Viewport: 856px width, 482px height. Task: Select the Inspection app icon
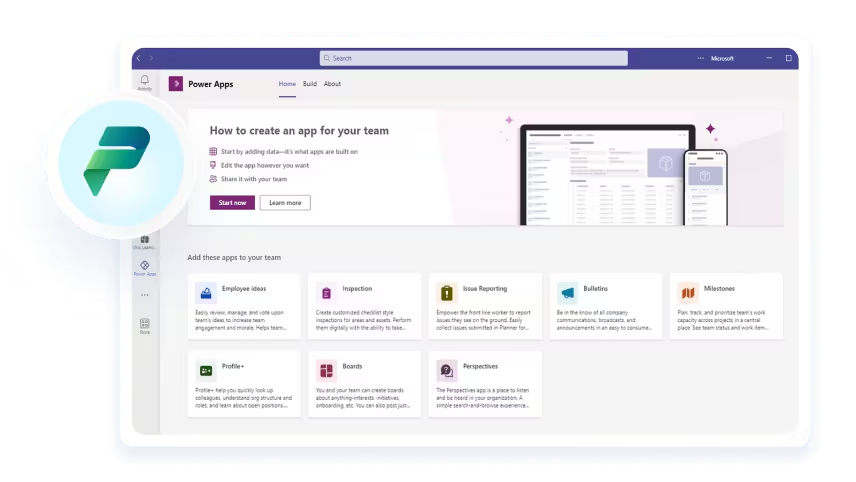[x=325, y=292]
